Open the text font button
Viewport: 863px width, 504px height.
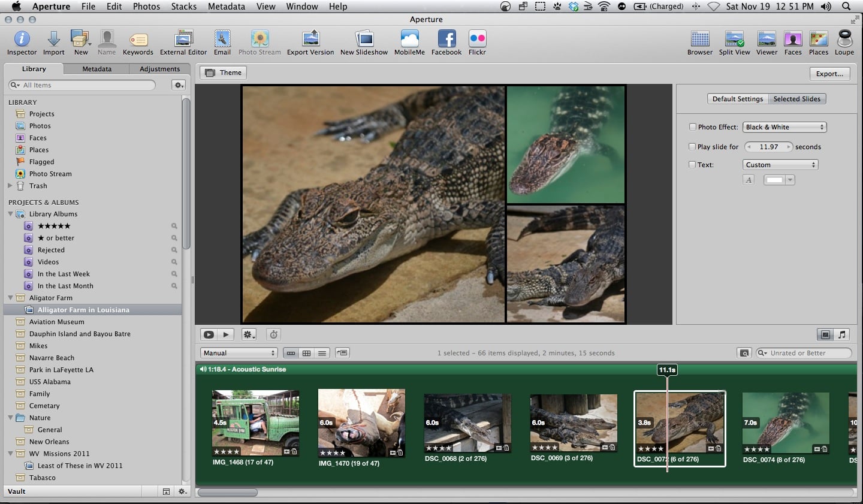click(749, 180)
